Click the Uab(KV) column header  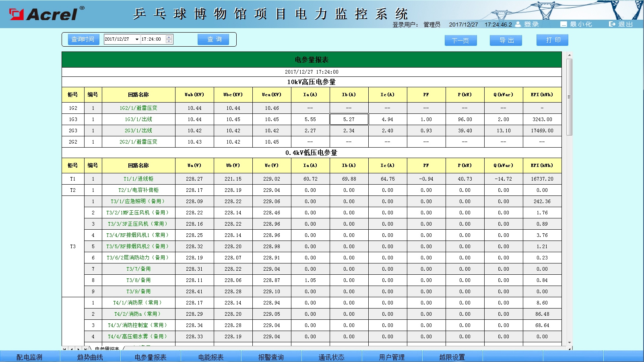pyautogui.click(x=194, y=95)
